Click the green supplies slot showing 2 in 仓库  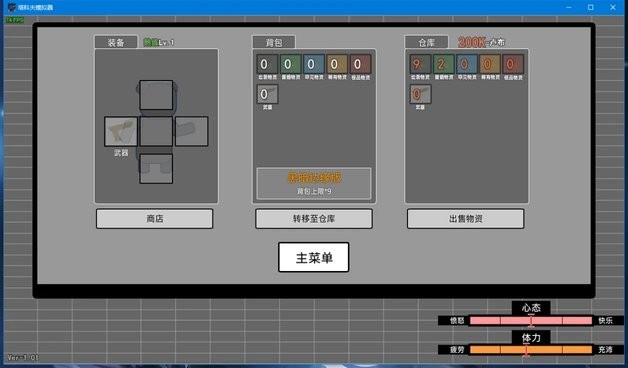point(443,64)
